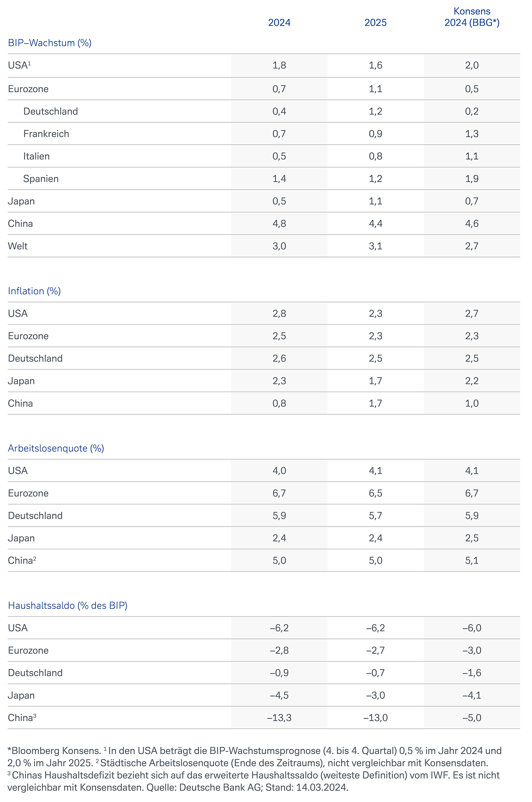Click the China² label under Arbeitslosenquote
The image size is (532, 802).
(22, 561)
